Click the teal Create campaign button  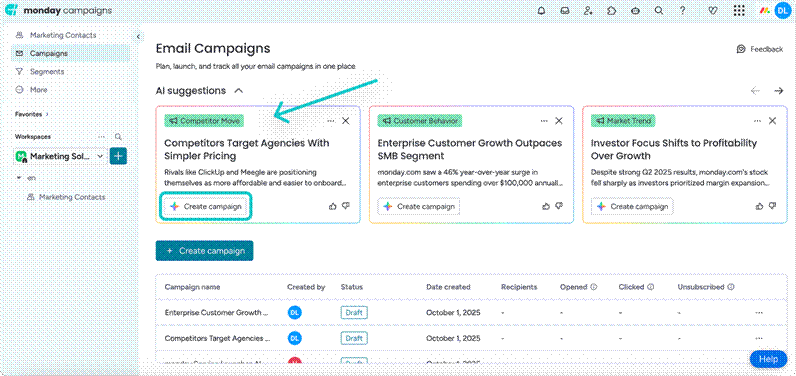tap(204, 251)
